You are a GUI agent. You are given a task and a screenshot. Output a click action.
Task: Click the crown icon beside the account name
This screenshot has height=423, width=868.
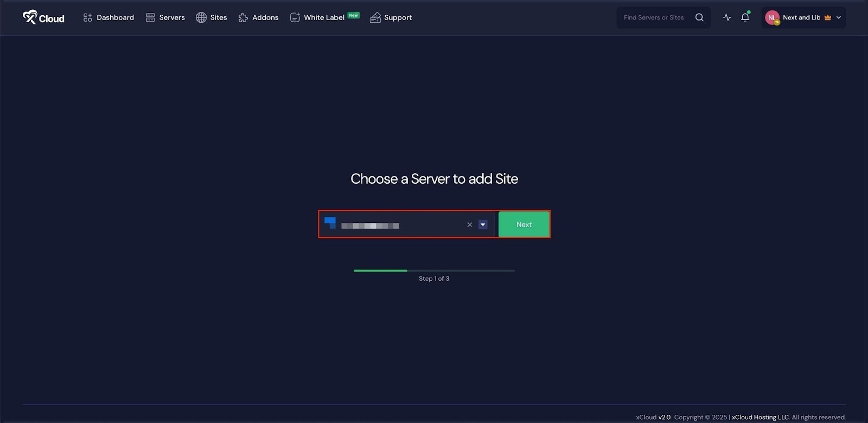click(828, 17)
